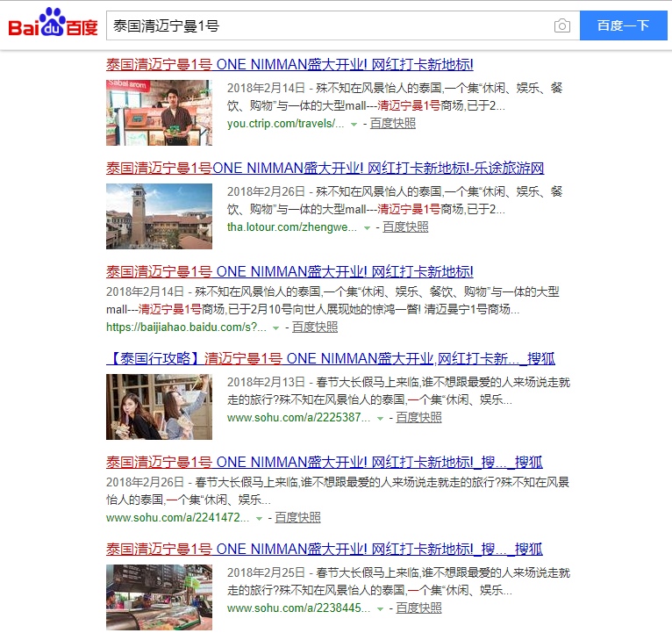Click the https://baijiahao.baidu.com/s? URL text
This screenshot has height=633, width=672.
point(186,327)
